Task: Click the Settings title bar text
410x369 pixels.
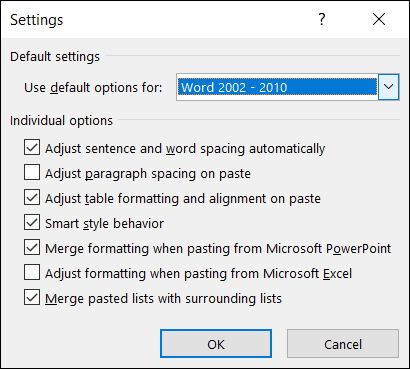Action: click(37, 20)
